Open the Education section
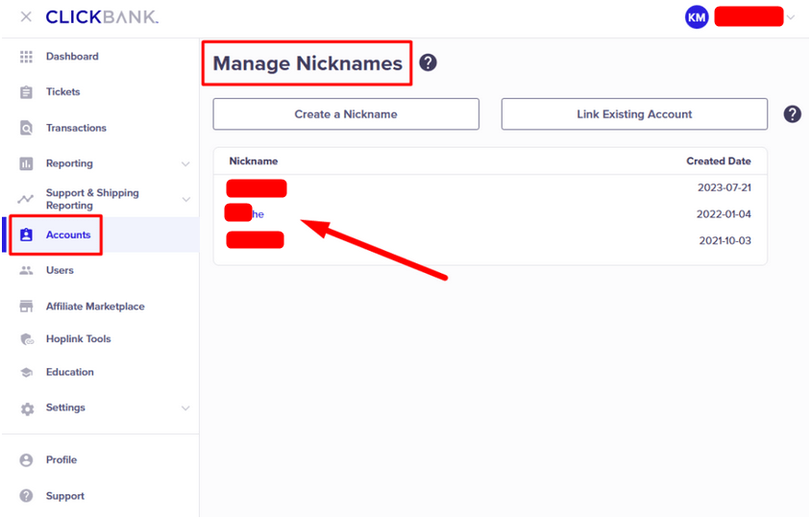This screenshot has height=519, width=812. (x=70, y=372)
